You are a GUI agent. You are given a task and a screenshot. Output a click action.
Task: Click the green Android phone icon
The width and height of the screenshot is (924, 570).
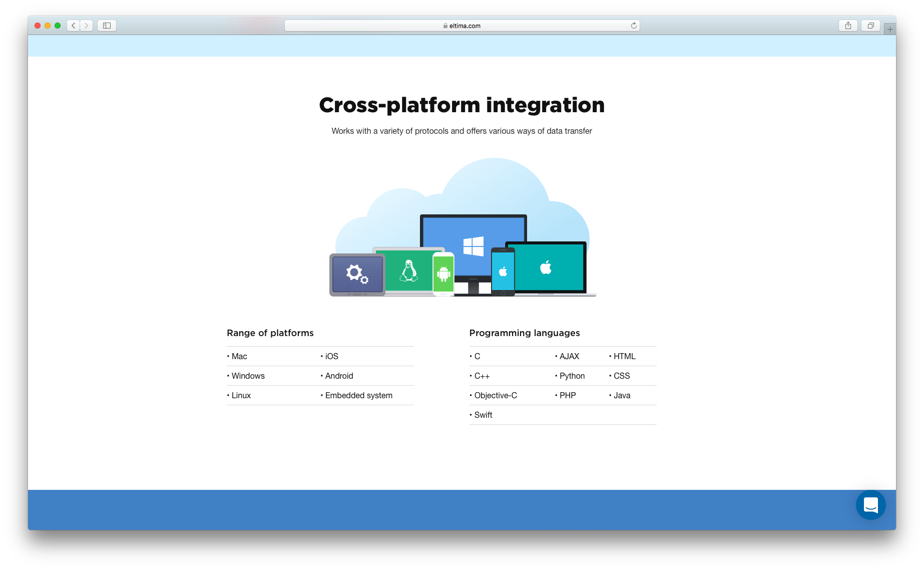click(x=443, y=273)
